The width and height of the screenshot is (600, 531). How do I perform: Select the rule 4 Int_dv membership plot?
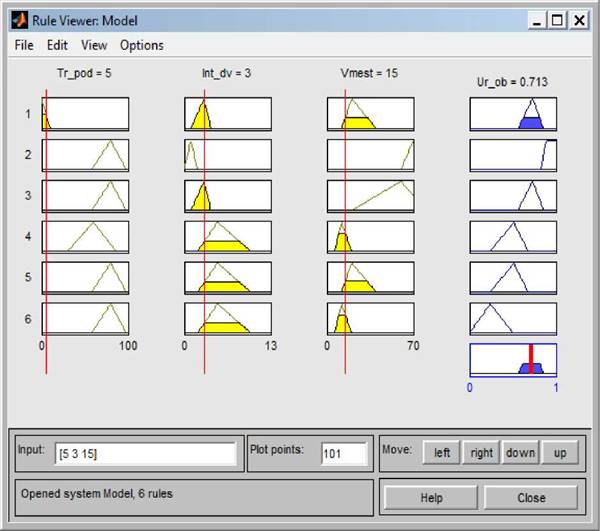point(228,237)
